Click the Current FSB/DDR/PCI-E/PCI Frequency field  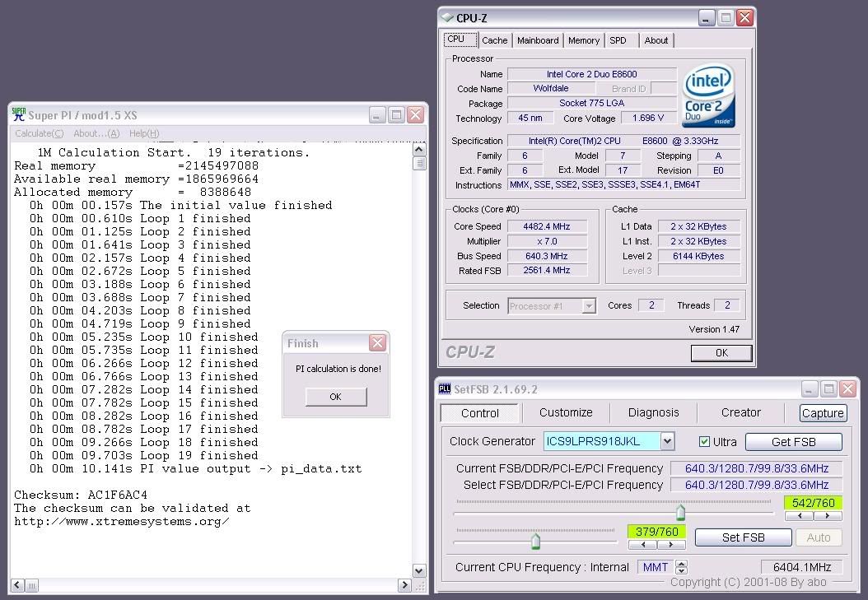pos(756,468)
